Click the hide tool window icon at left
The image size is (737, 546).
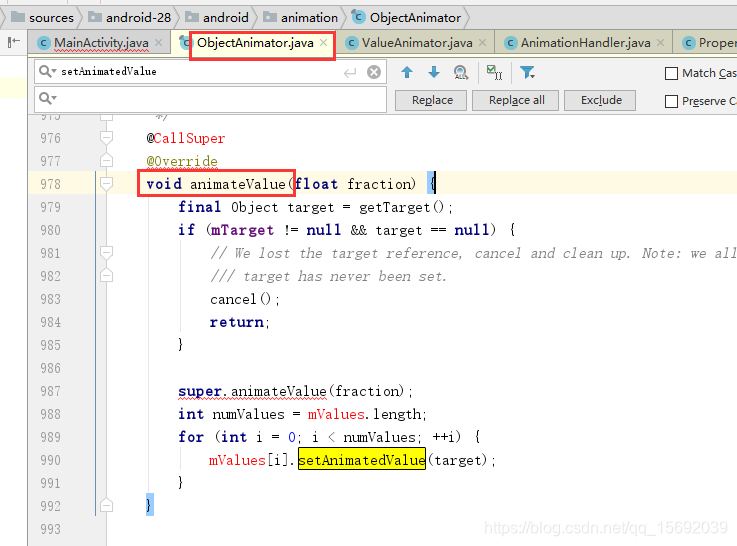pyautogui.click(x=14, y=42)
